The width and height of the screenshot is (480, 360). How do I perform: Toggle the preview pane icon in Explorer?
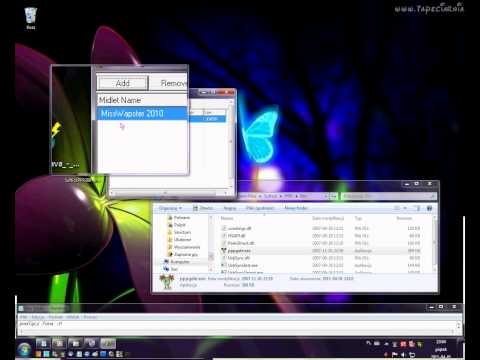tap(418, 208)
